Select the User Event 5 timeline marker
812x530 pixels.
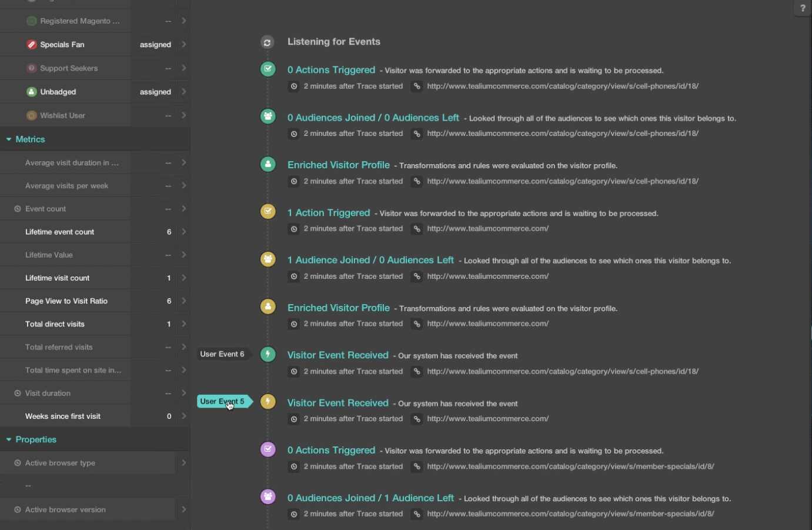coord(222,402)
